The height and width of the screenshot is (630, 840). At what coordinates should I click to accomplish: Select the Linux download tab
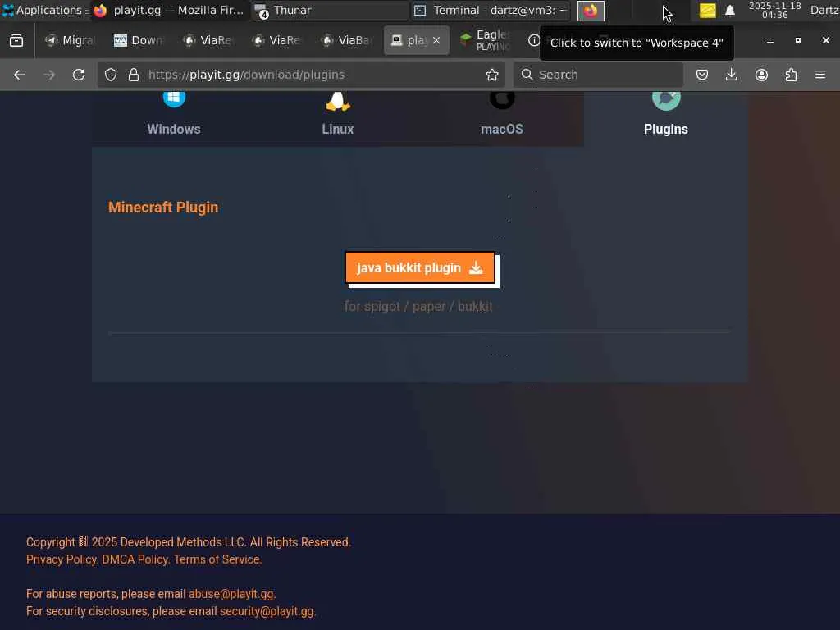point(337,118)
